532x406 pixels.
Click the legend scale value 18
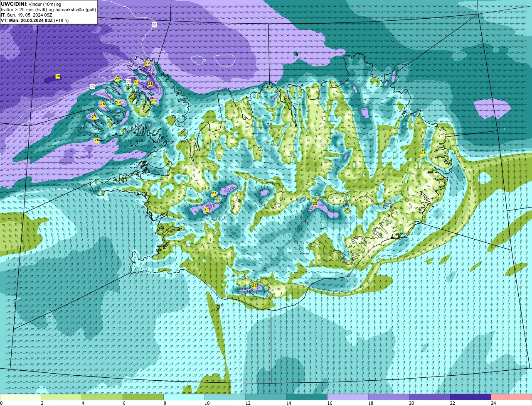point(371,403)
